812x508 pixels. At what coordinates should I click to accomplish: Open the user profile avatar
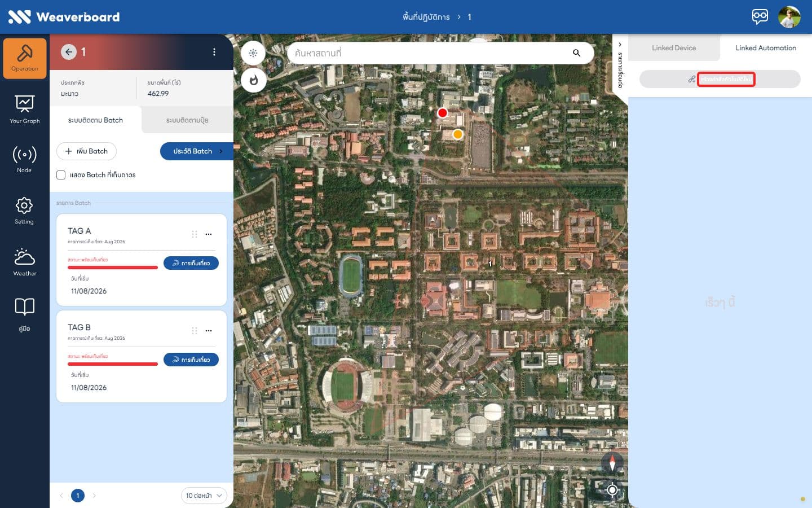point(789,17)
